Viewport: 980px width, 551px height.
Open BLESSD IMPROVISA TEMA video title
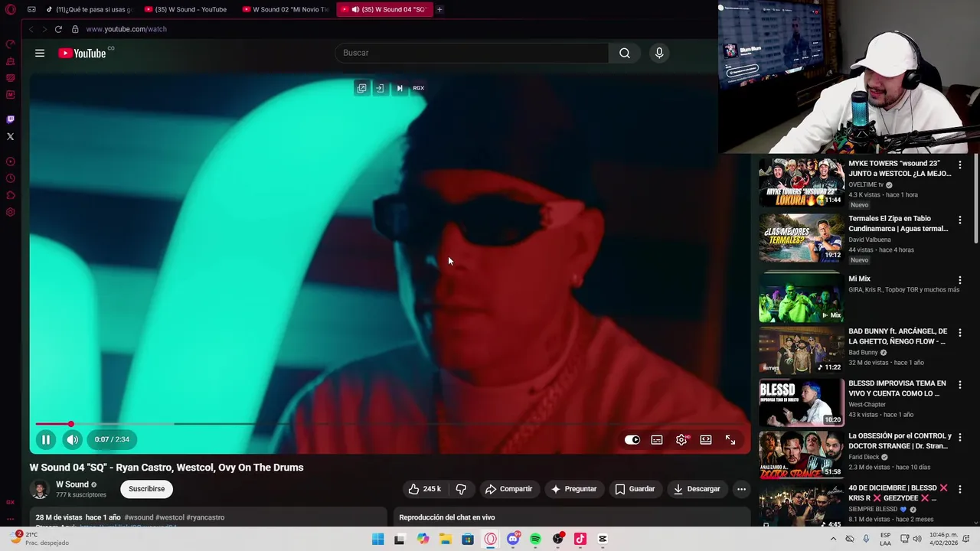click(x=897, y=389)
